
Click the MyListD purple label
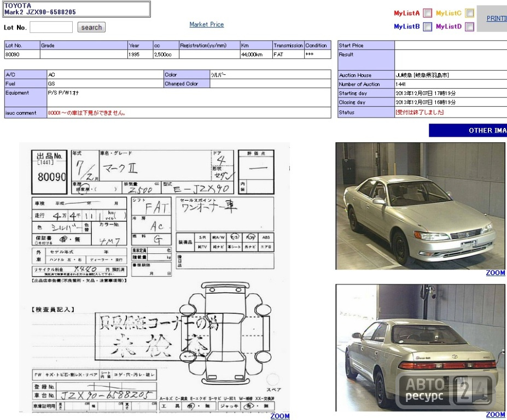tap(449, 26)
